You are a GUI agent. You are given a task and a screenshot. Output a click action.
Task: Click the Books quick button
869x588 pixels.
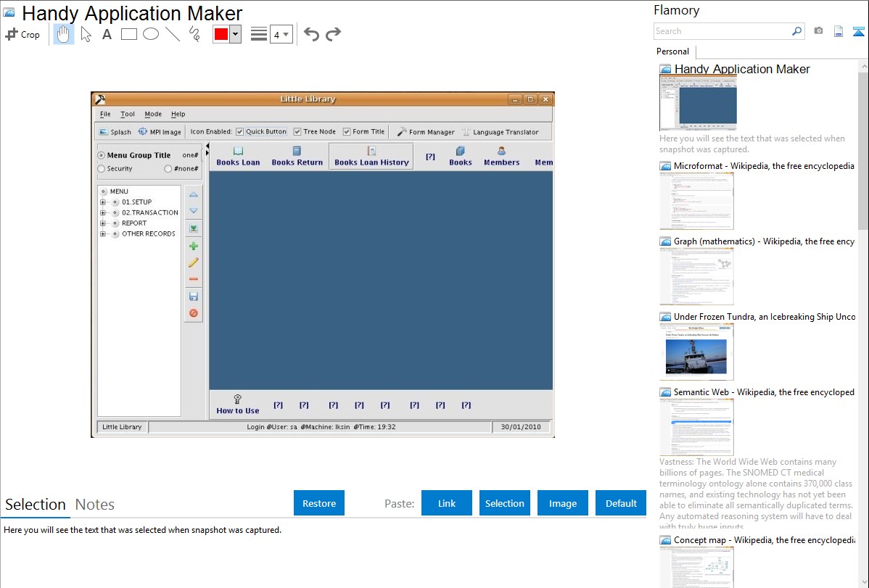(x=461, y=157)
